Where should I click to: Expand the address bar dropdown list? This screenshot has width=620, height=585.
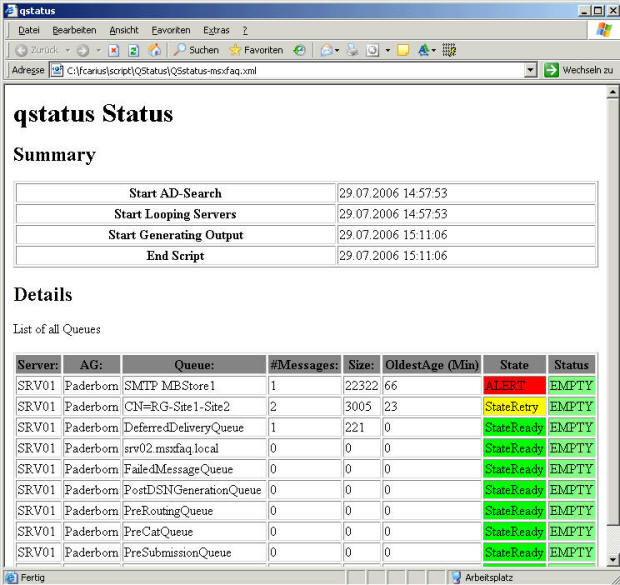click(x=530, y=70)
